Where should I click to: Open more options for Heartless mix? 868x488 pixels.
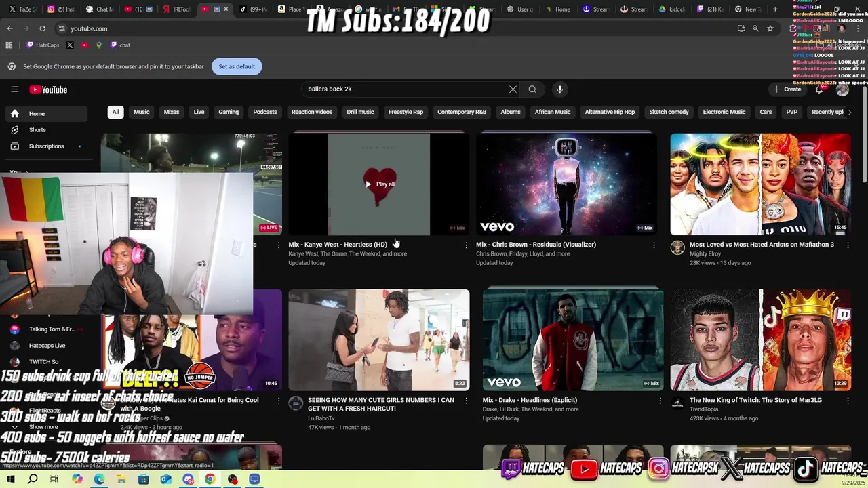pyautogui.click(x=466, y=245)
